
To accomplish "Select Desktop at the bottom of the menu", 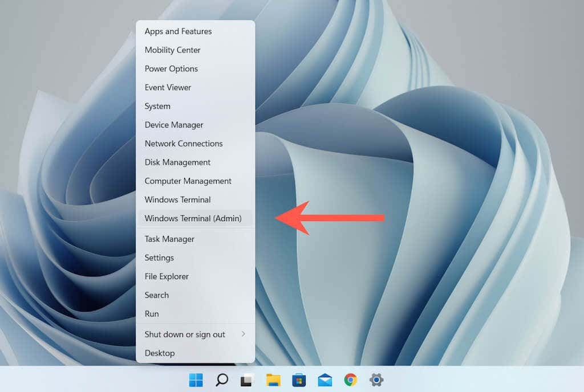I will (x=160, y=353).
